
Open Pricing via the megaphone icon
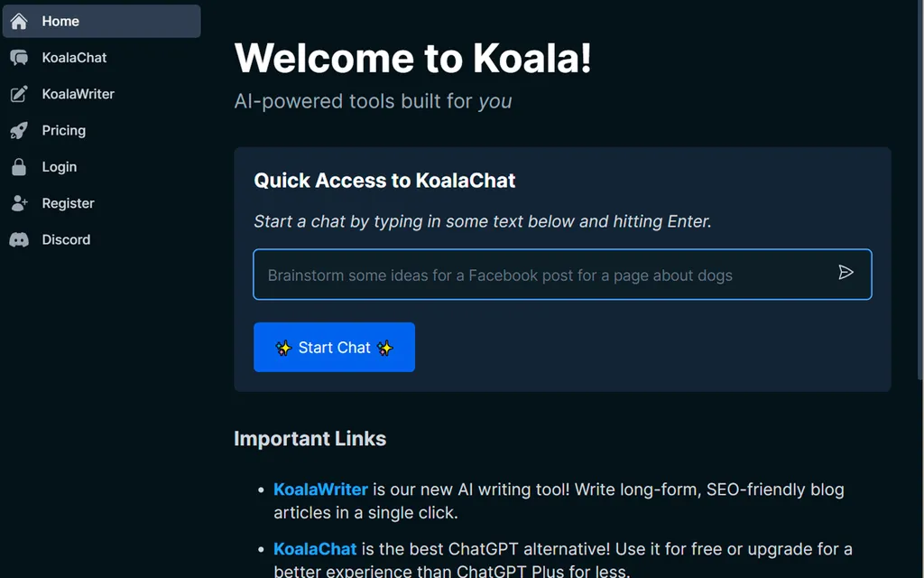pyautogui.click(x=19, y=130)
